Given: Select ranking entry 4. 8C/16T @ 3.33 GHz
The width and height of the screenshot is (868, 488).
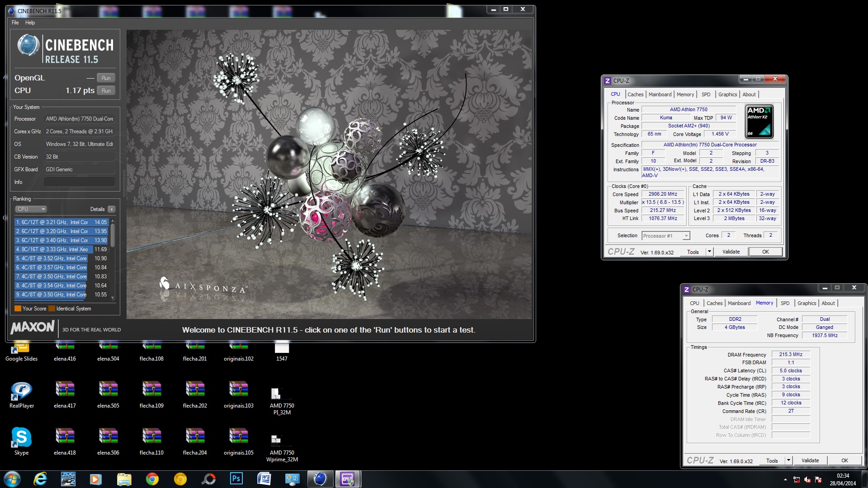Looking at the screenshot, I should pos(61,249).
